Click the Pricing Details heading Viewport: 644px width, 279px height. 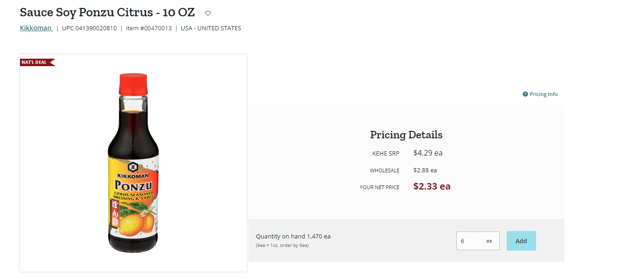tap(406, 135)
